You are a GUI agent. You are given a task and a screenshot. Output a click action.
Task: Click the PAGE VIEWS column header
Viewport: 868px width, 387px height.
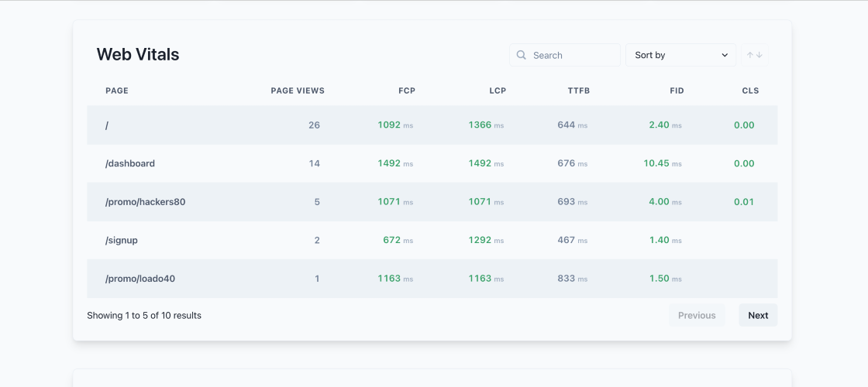pyautogui.click(x=298, y=91)
